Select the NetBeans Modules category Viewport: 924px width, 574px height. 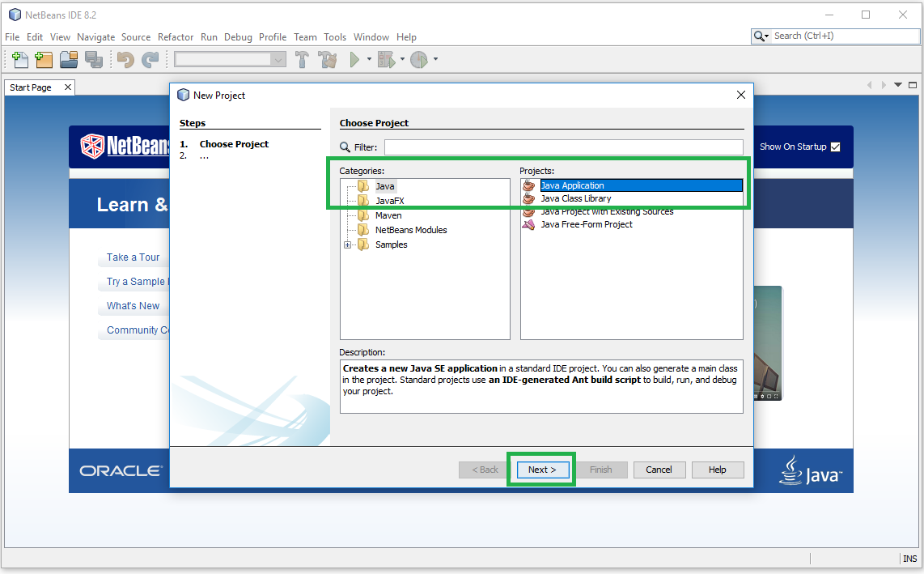(x=411, y=230)
